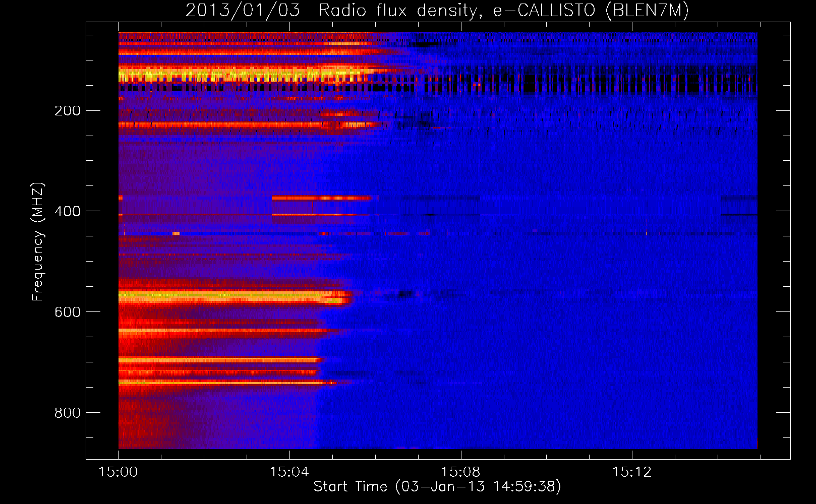Image resolution: width=816 pixels, height=504 pixels.
Task: Click the 200 frequency tick label
Action: point(68,110)
